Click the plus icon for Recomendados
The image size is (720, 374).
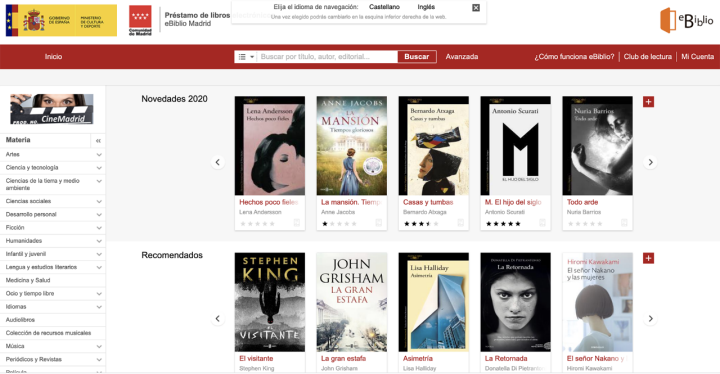click(x=648, y=258)
